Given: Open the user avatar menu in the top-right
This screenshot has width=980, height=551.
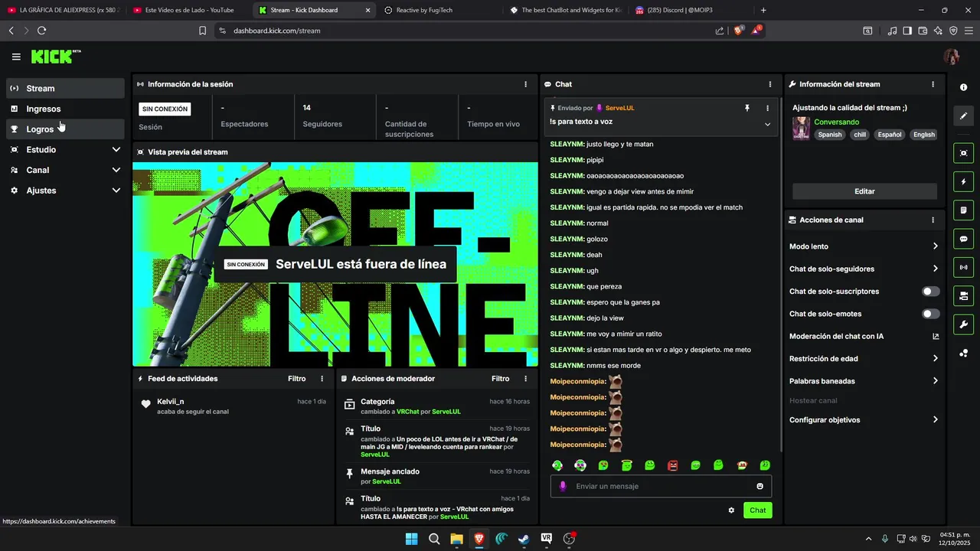Looking at the screenshot, I should tap(952, 57).
